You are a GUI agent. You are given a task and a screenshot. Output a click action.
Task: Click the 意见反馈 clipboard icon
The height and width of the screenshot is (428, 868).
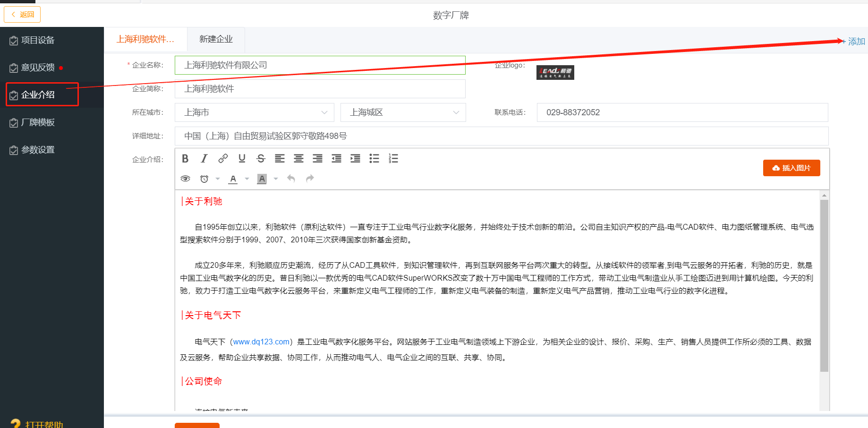(14, 68)
